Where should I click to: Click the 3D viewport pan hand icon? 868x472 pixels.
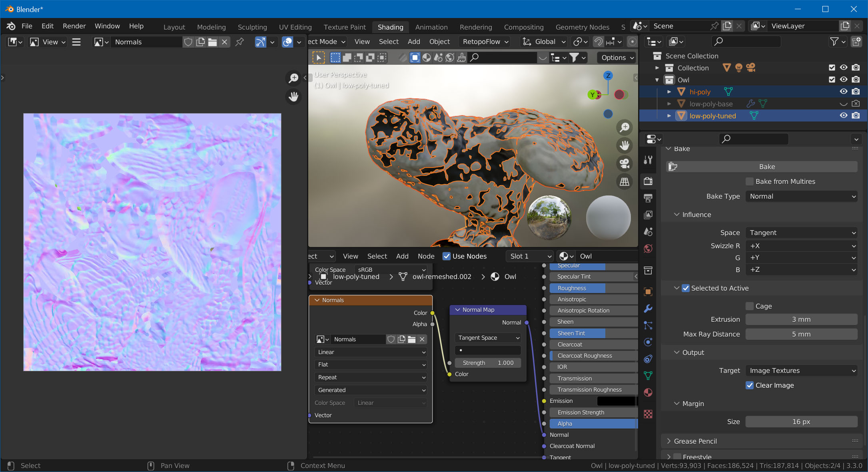(625, 145)
